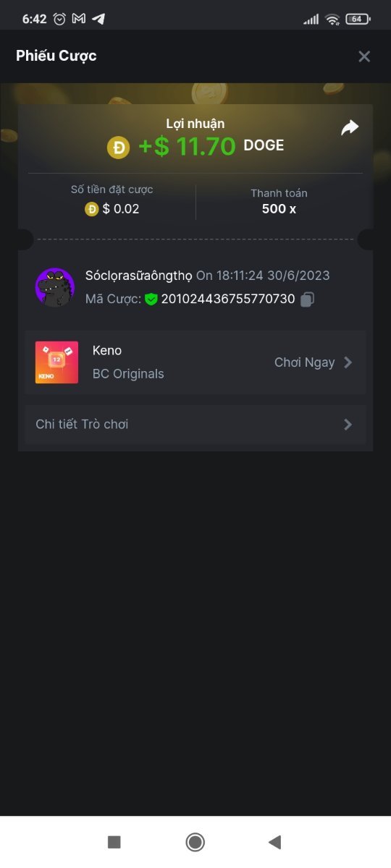Viewport: 391px width, 868px height.
Task: Tap the user's dinosaur avatar
Action: pos(55,287)
